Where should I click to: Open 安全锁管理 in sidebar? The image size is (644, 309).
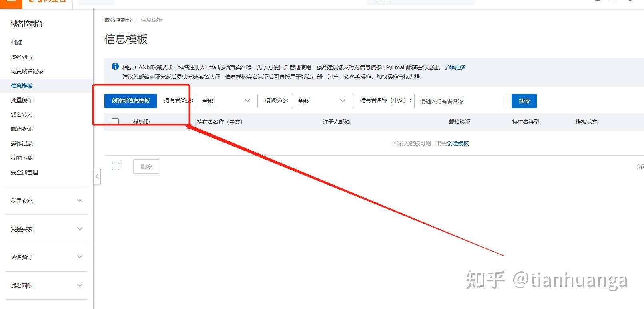[x=24, y=172]
